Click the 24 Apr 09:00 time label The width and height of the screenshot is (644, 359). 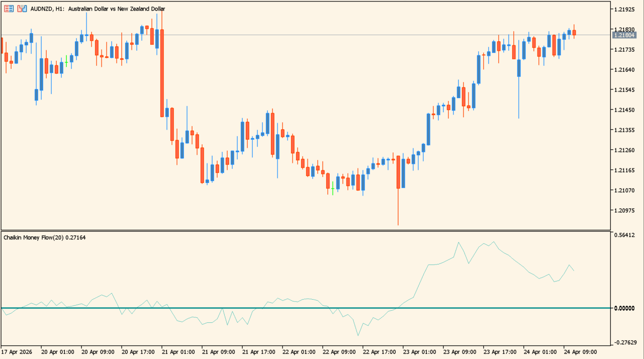[580, 352]
